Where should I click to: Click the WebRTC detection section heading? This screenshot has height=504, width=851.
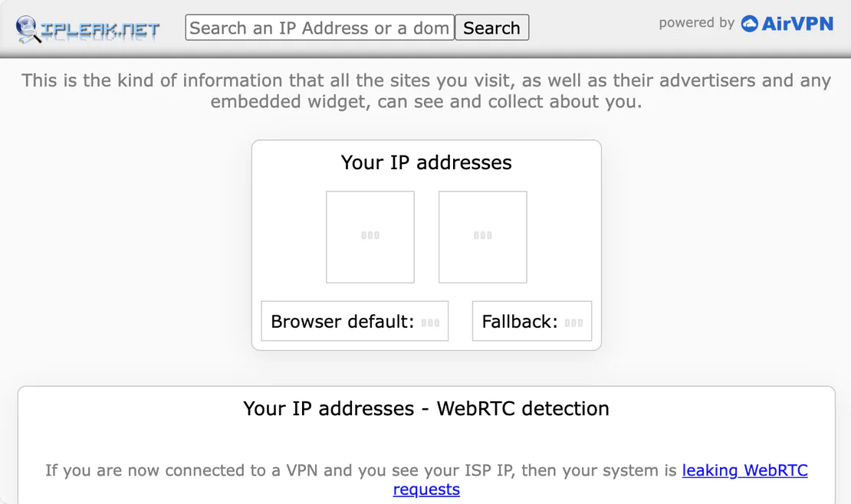pyautogui.click(x=426, y=408)
